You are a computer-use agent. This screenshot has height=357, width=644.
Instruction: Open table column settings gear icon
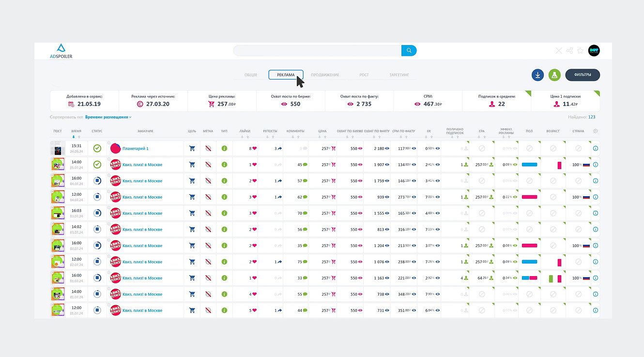tap(596, 131)
